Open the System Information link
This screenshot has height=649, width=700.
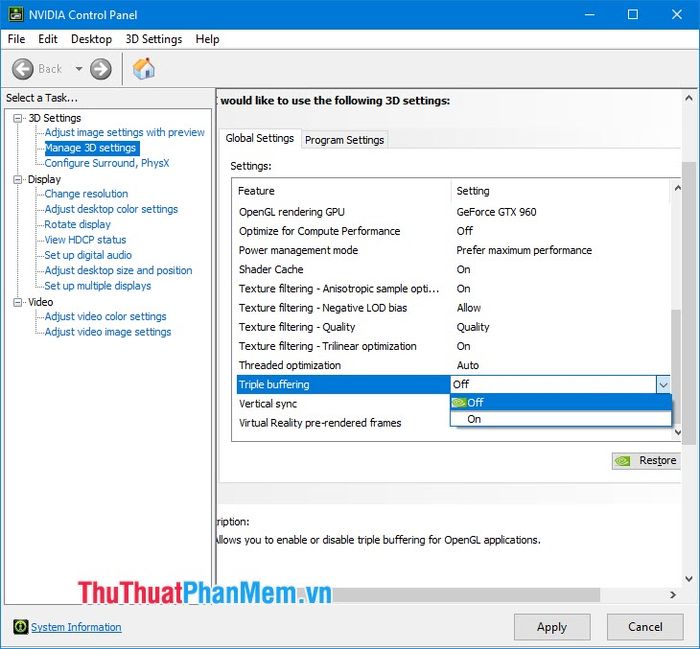[76, 627]
